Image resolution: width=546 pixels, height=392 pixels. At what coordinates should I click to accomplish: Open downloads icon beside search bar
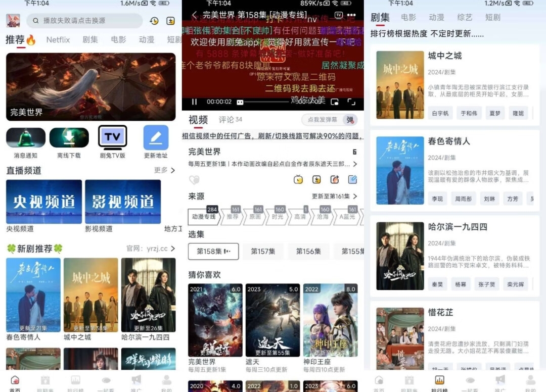click(x=171, y=21)
